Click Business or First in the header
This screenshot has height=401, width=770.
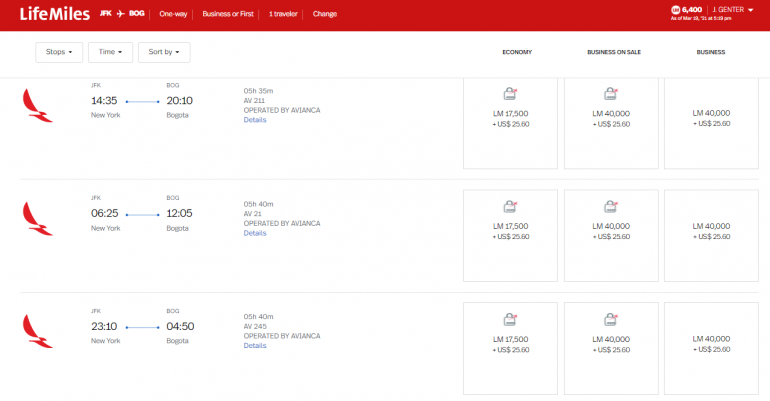225,15
